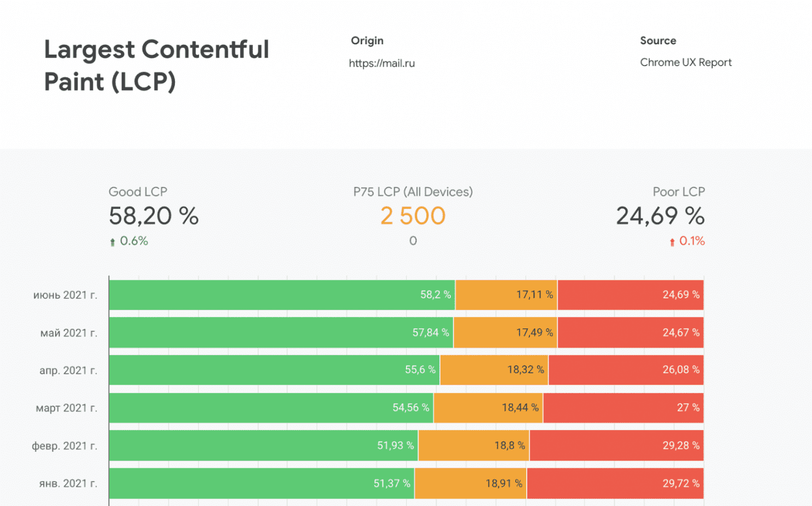Select the green 58,2 % bar for июнь 2021
Screen dimensions: 812x506
[x=281, y=295]
